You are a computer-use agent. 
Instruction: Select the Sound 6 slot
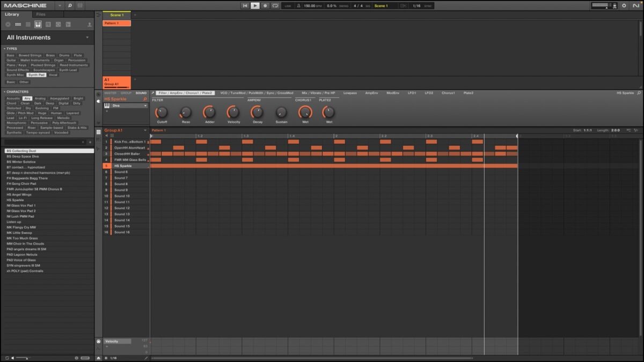coord(121,172)
